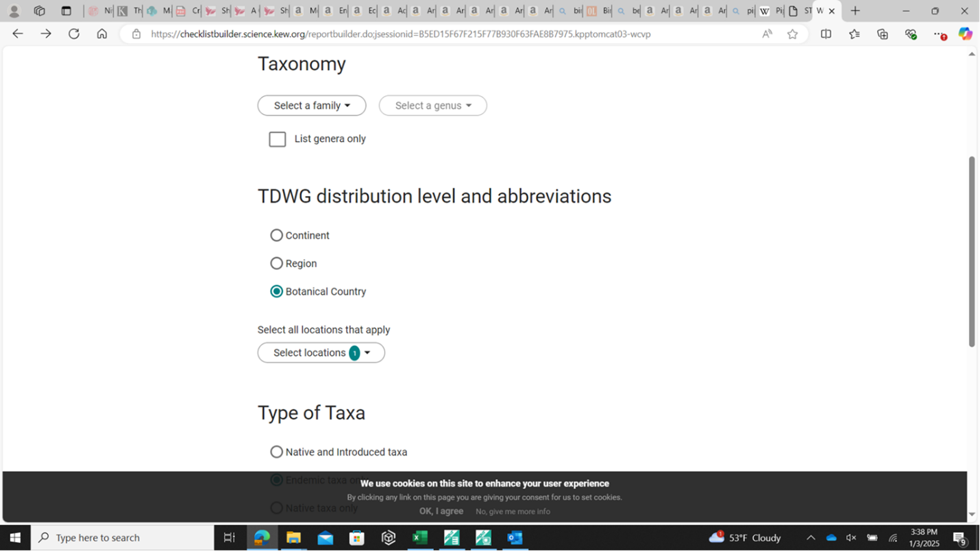Add this page to favorites star

pos(792,34)
